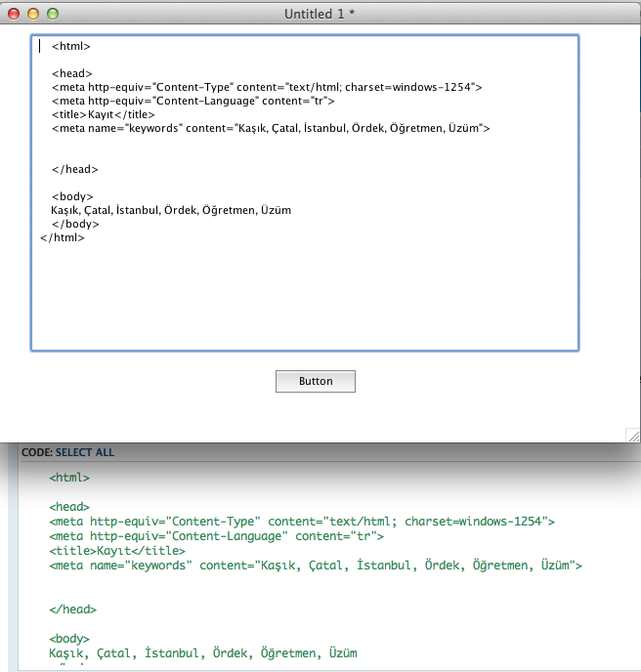Click the window resize grip corner
Screen dimensions: 641x672
632,435
